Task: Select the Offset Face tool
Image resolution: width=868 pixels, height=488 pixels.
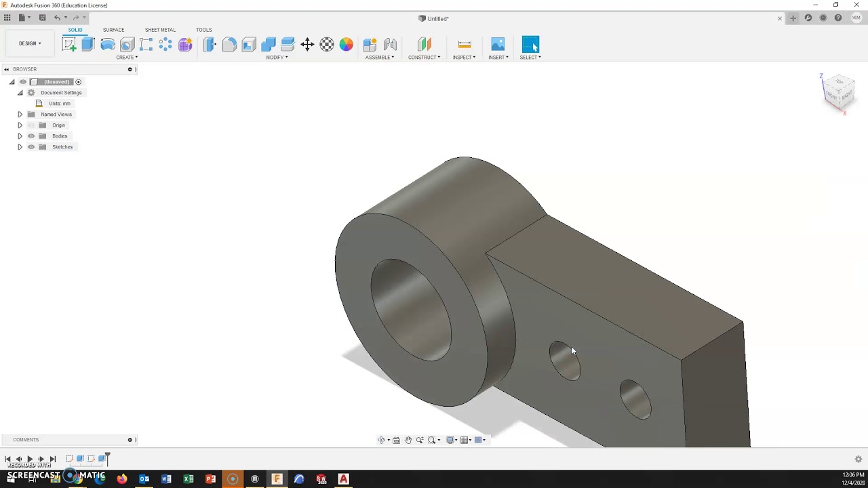Action: click(288, 45)
